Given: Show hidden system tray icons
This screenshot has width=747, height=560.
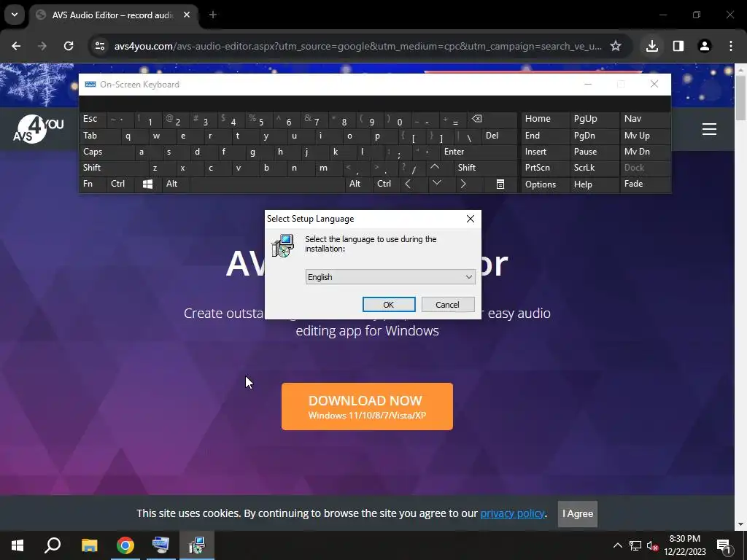Looking at the screenshot, I should click(x=617, y=545).
